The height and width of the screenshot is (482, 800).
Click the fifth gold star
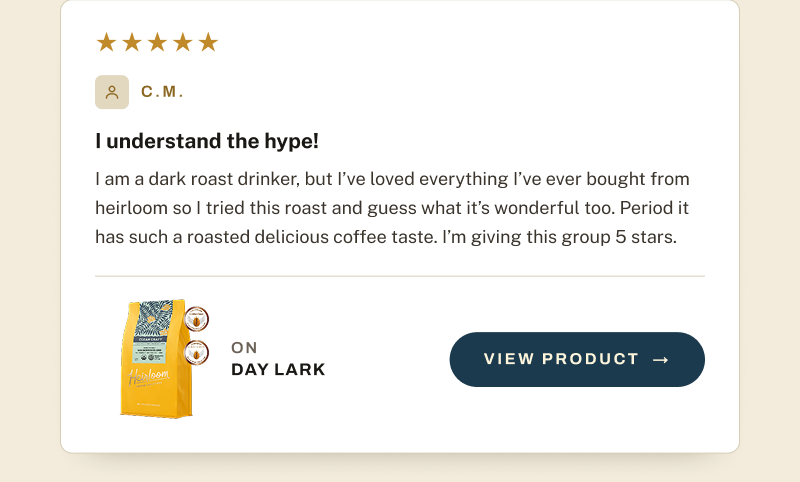point(208,42)
